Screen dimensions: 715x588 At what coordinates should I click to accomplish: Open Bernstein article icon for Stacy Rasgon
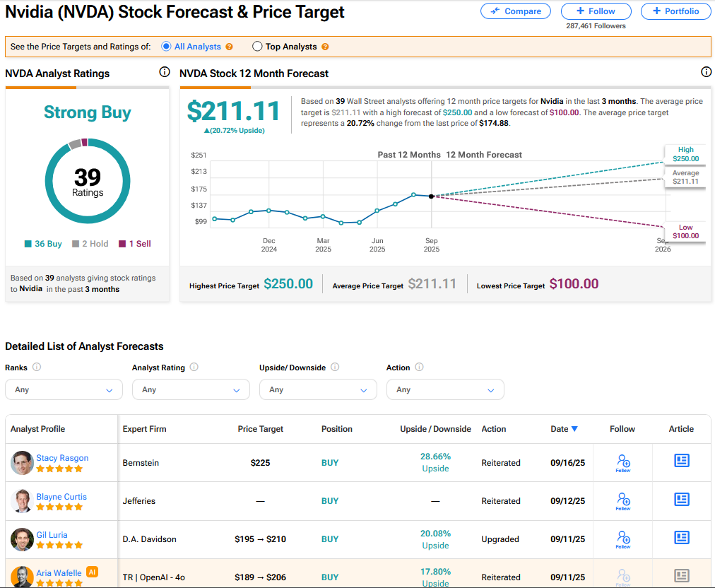pyautogui.click(x=681, y=461)
